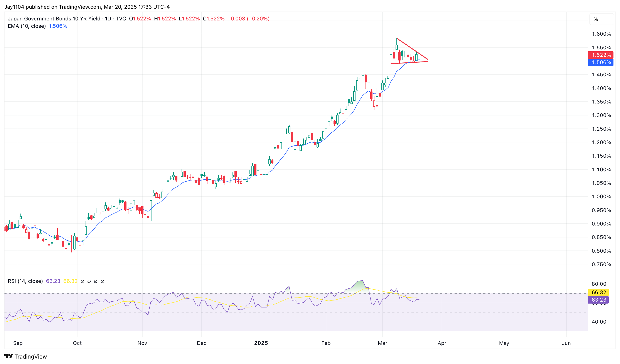Image resolution: width=620 pixels, height=364 pixels.
Task: Click the Feb label on time axis
Action: (x=326, y=343)
